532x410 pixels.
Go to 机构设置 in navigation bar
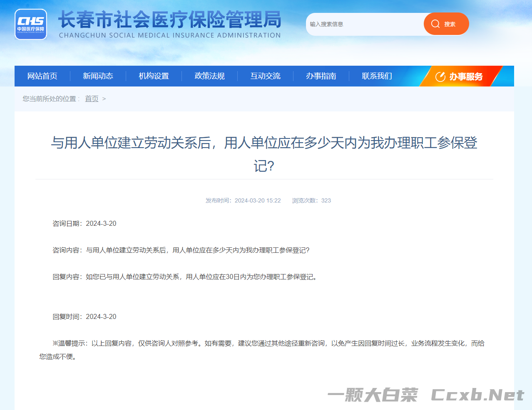click(154, 76)
